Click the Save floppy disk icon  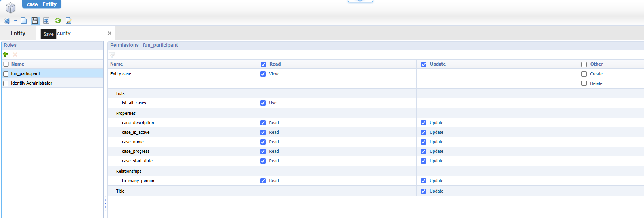(35, 21)
